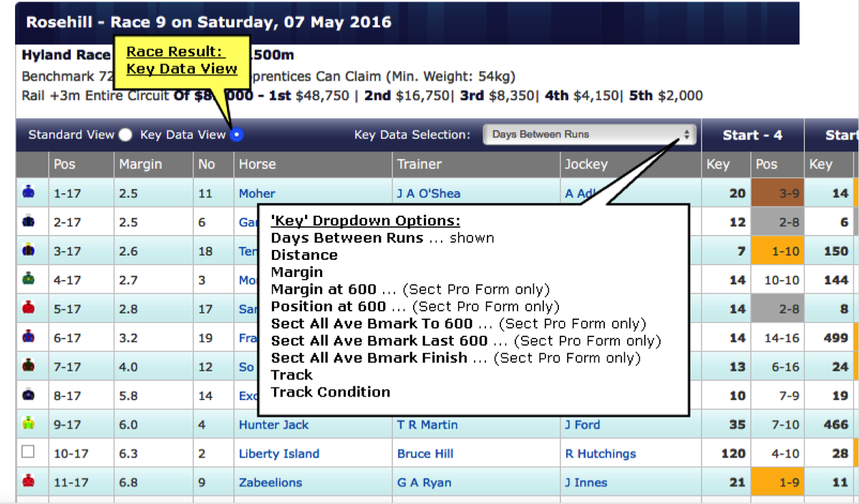Click the Margin column header
This screenshot has width=859, height=504.
point(140,164)
